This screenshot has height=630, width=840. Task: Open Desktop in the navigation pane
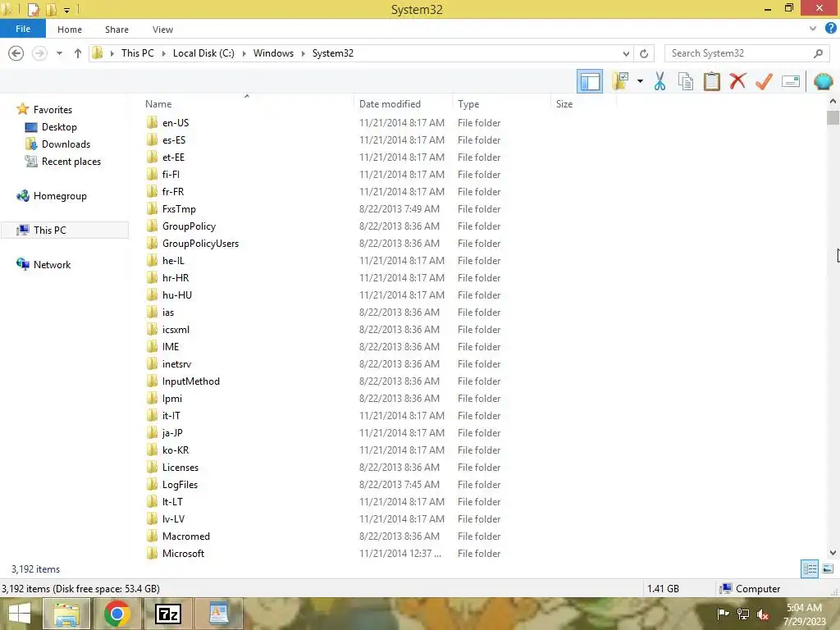[x=59, y=127]
